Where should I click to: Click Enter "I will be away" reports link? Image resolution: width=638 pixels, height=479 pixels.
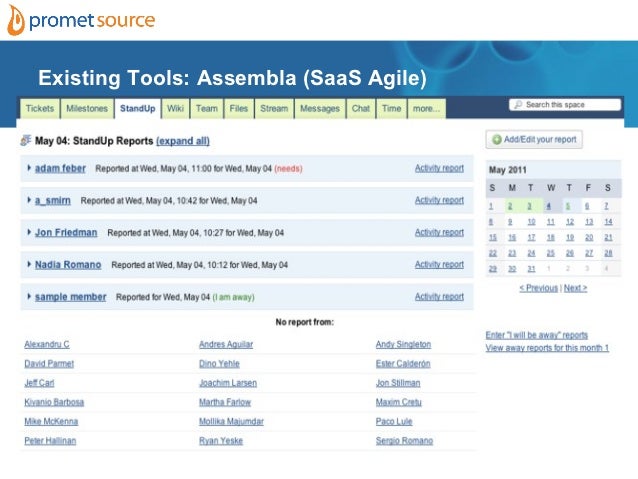click(537, 335)
